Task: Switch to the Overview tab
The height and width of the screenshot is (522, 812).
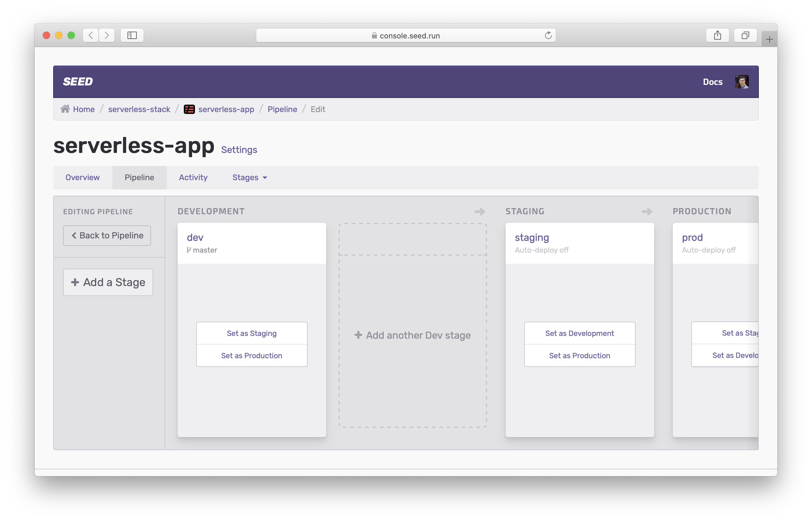Action: [83, 177]
